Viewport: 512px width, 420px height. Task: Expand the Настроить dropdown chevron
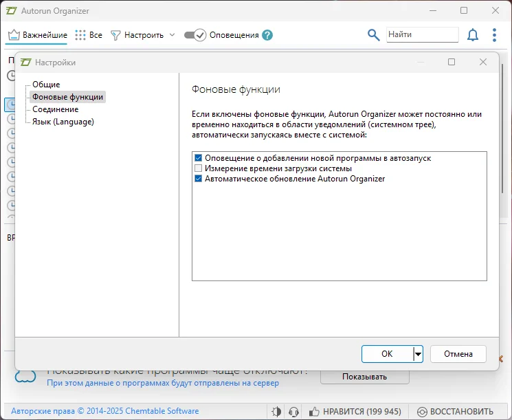point(172,35)
